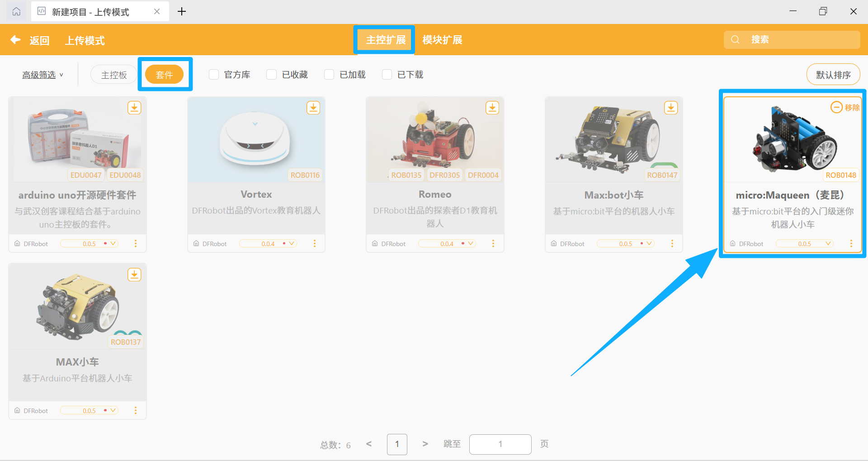This screenshot has width=868, height=461.
Task: Enable the 官方库 checkbox filter
Action: (214, 74)
